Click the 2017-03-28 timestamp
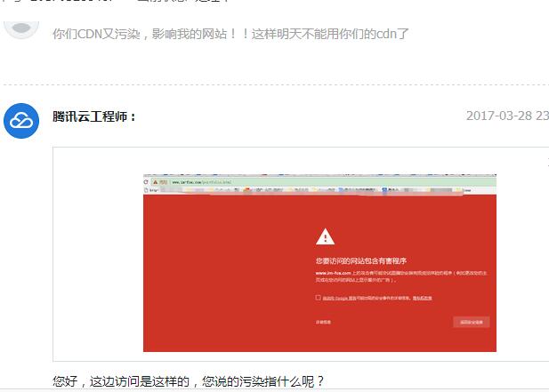549x392 pixels. click(x=507, y=116)
